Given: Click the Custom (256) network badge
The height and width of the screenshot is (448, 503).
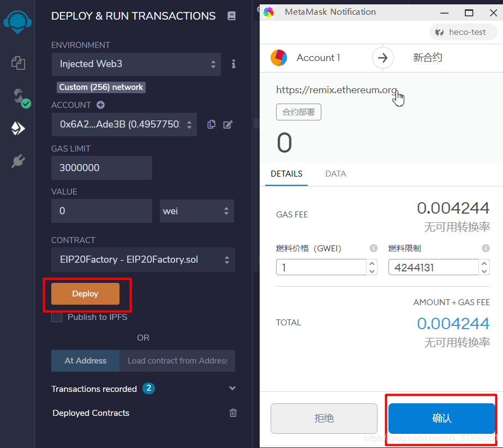Looking at the screenshot, I should [101, 87].
